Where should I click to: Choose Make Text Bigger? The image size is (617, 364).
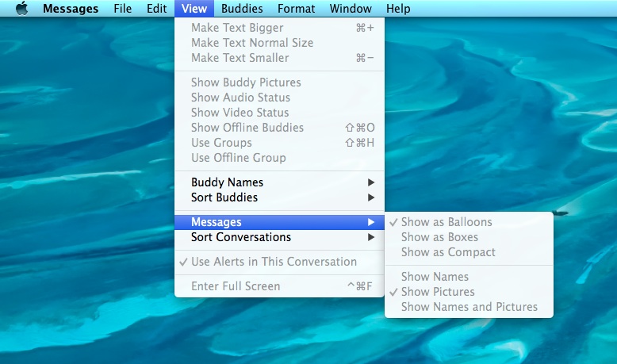[279, 28]
